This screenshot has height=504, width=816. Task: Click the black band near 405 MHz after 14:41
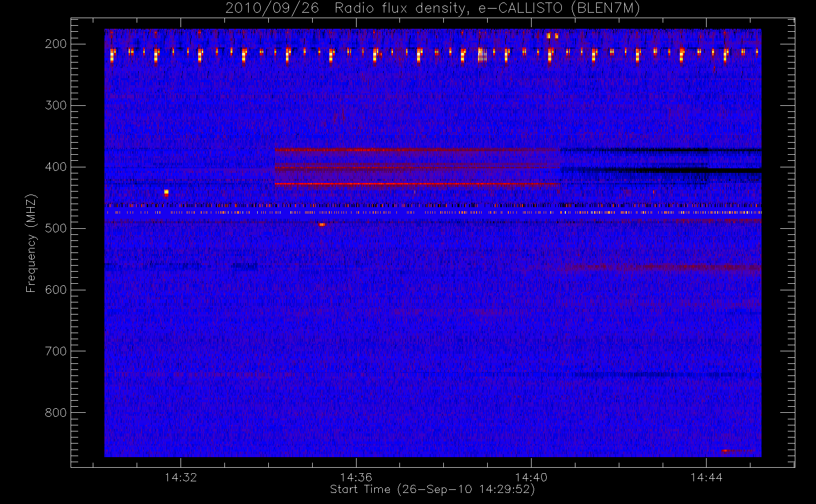click(x=661, y=170)
